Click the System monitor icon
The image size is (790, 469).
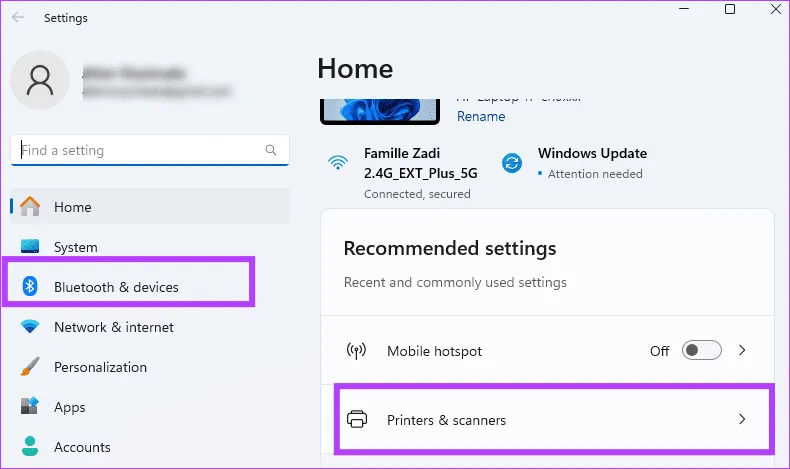point(30,247)
